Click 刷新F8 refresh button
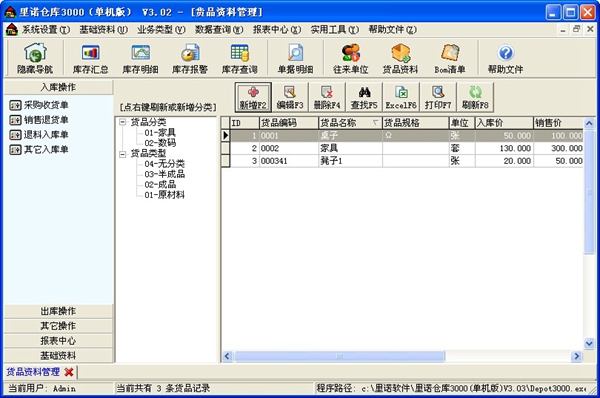The height and width of the screenshot is (398, 600). (475, 97)
